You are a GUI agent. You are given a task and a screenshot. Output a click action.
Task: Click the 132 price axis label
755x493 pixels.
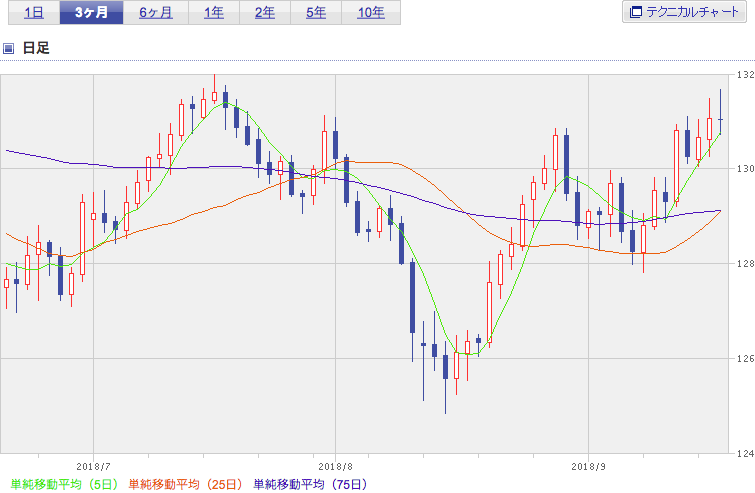tap(745, 75)
